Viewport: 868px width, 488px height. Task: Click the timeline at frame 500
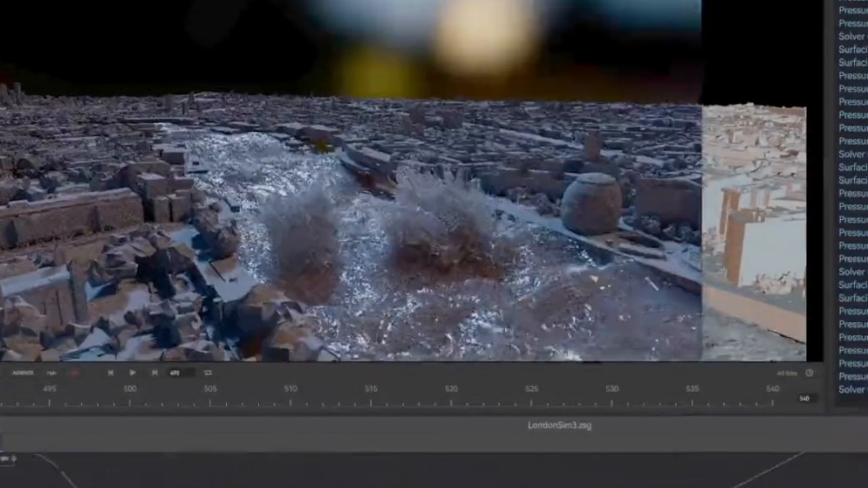pyautogui.click(x=130, y=402)
